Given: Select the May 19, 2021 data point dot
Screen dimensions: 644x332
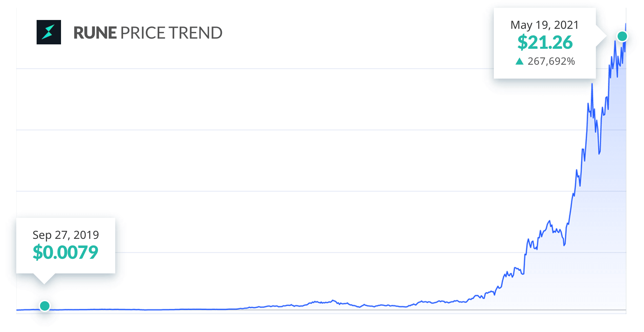Looking at the screenshot, I should point(622,36).
